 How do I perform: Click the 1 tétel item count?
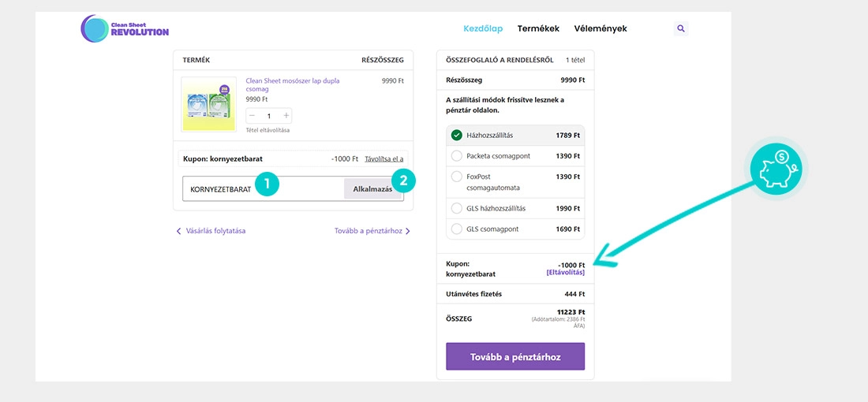coord(575,60)
